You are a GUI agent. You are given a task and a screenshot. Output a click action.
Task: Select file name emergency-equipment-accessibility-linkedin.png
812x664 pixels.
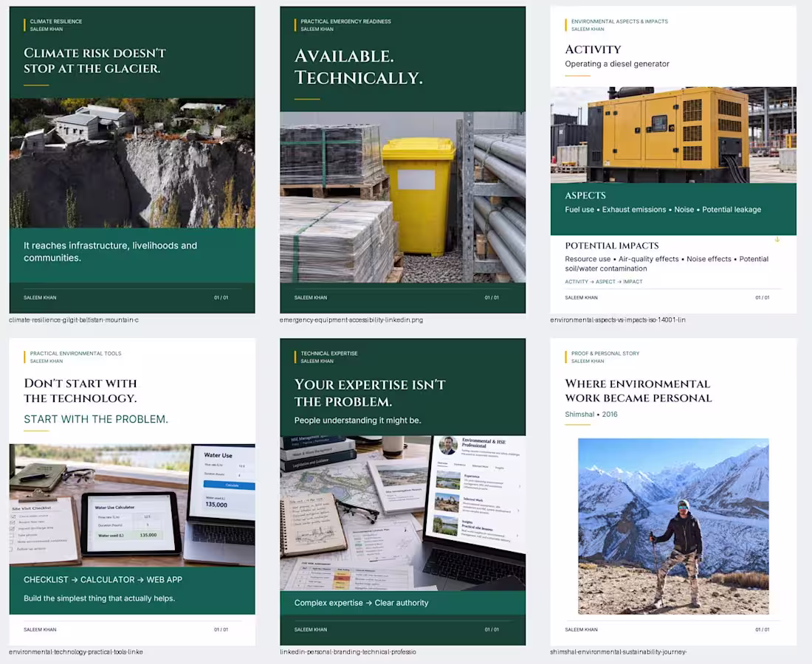[x=351, y=320]
